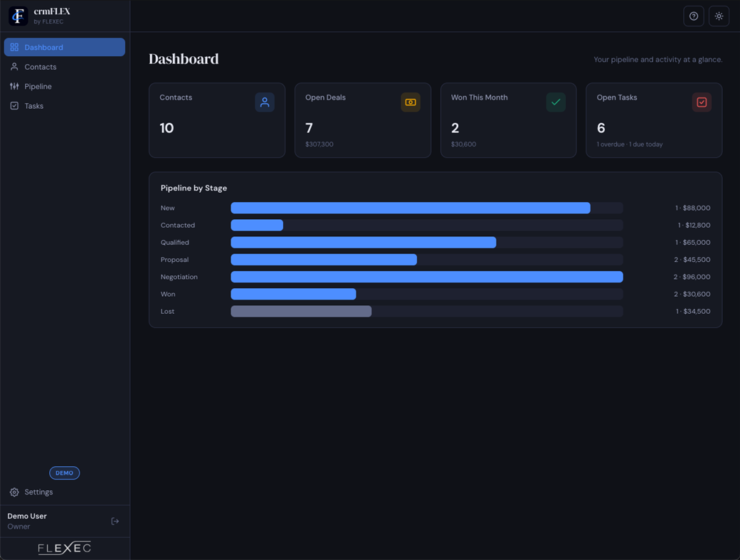
Task: Click the Contacted stage bar
Action: pos(257,226)
